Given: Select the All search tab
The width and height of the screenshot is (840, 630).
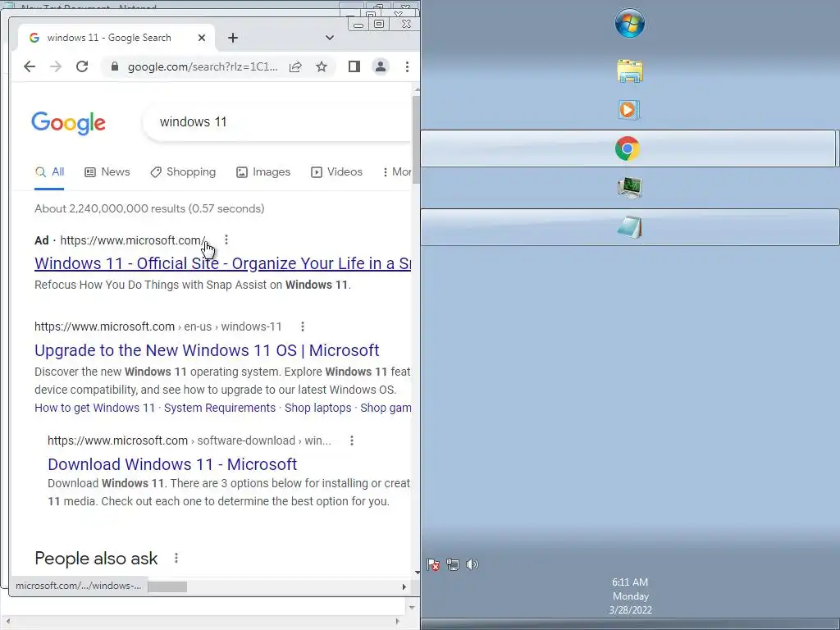Looking at the screenshot, I should click(x=49, y=172).
